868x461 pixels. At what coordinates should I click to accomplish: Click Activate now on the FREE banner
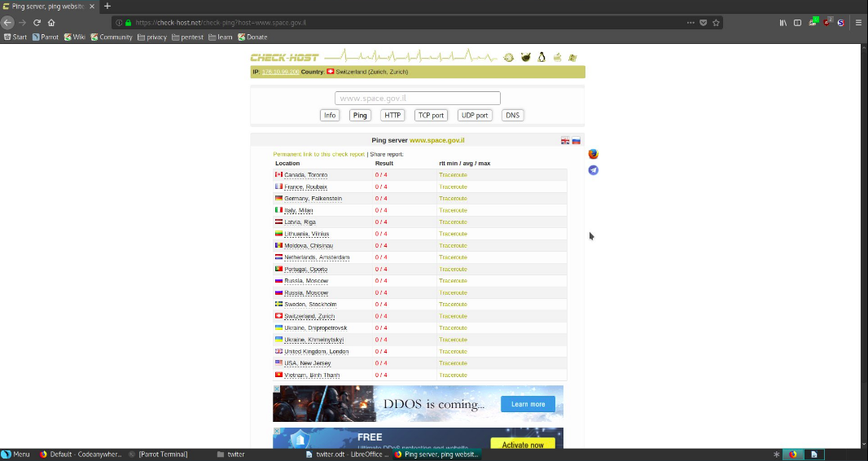tap(523, 445)
